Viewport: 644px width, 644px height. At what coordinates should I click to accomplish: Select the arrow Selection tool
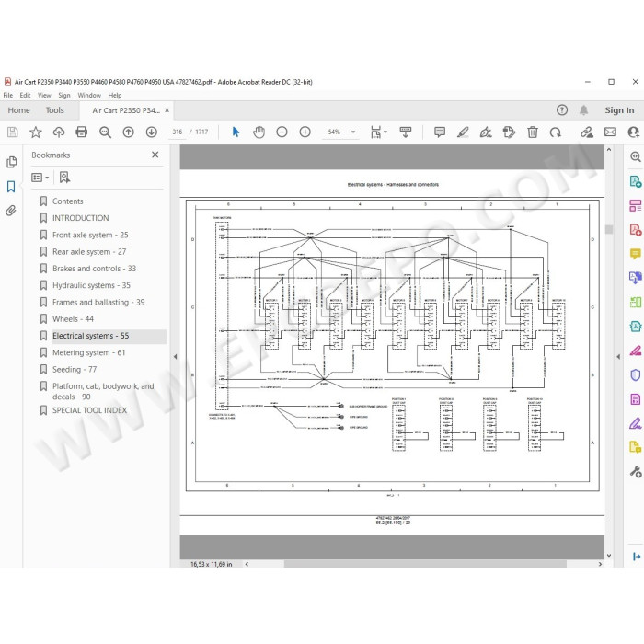pos(236,132)
